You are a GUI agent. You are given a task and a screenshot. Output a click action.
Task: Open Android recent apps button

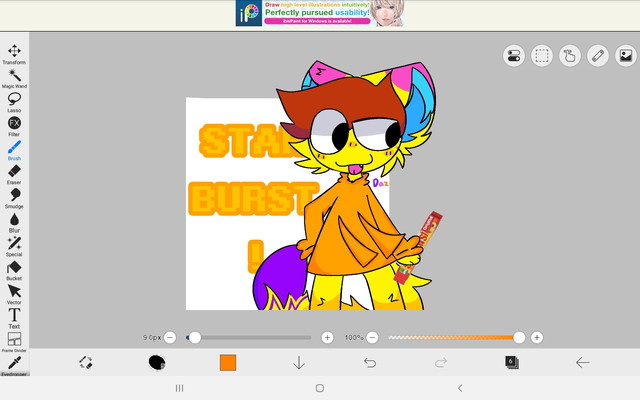tap(179, 388)
